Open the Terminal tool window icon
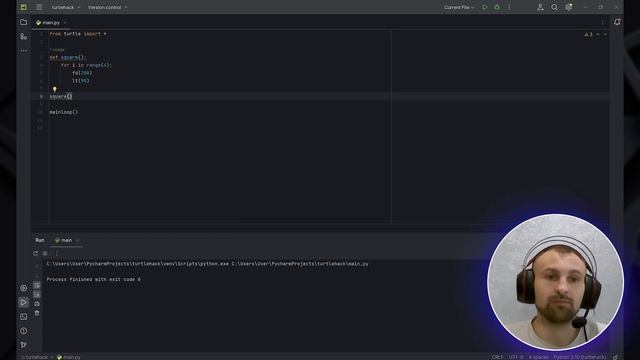640x360 pixels. [x=24, y=317]
